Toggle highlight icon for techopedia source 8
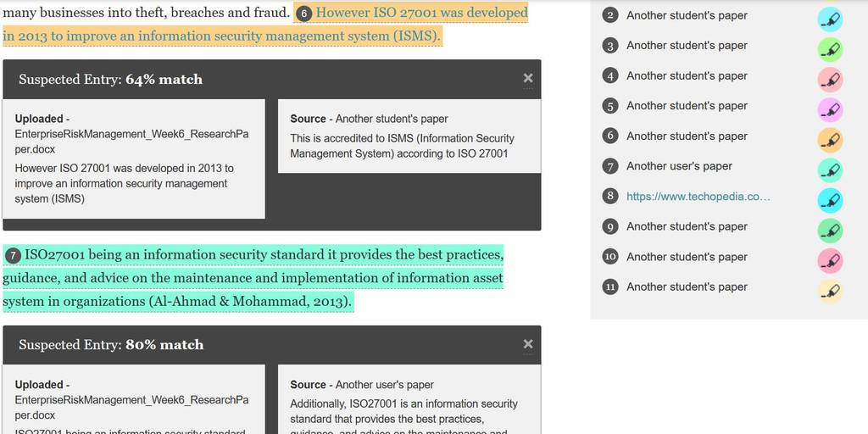868x434 pixels. (x=830, y=200)
